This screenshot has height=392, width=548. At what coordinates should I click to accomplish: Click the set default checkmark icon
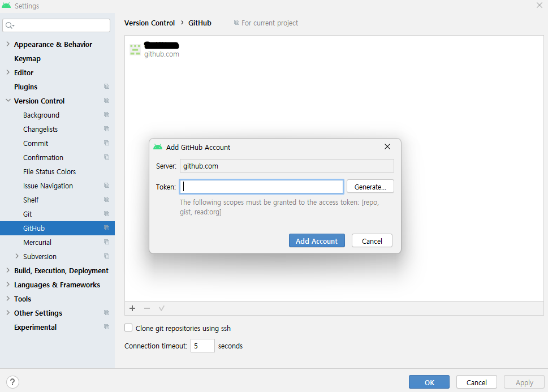click(x=162, y=308)
